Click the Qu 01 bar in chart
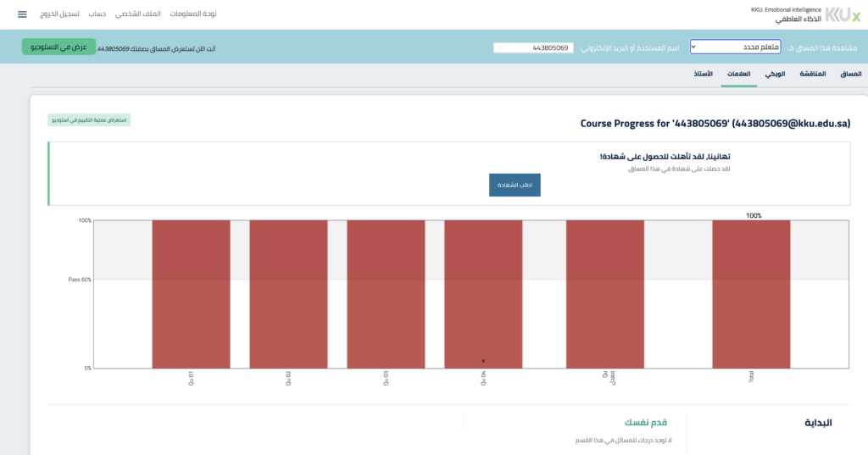This screenshot has width=868, height=455. coord(192,294)
